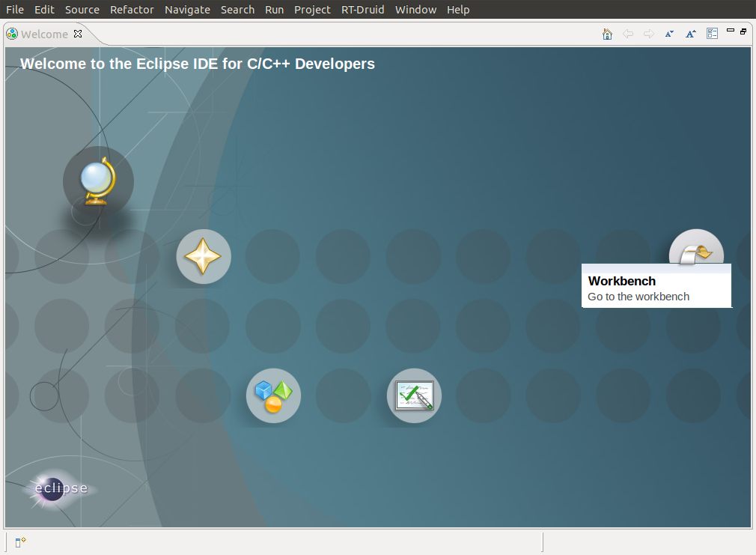
Task: Open the Source menu
Action: [x=82, y=10]
